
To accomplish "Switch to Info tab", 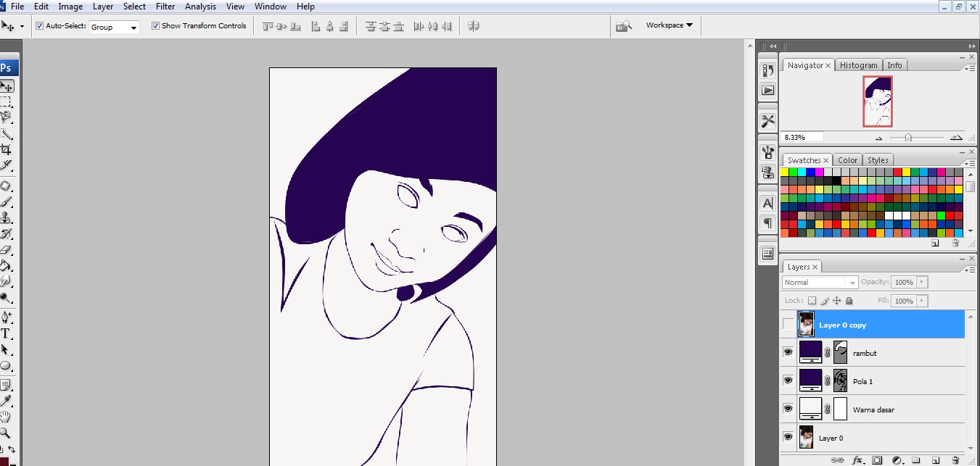I will [894, 65].
